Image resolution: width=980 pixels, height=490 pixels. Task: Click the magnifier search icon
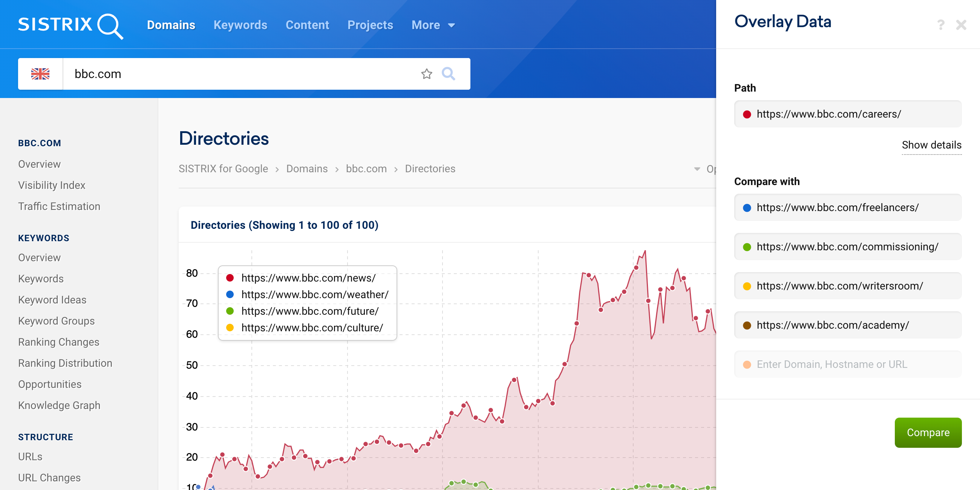tap(449, 74)
